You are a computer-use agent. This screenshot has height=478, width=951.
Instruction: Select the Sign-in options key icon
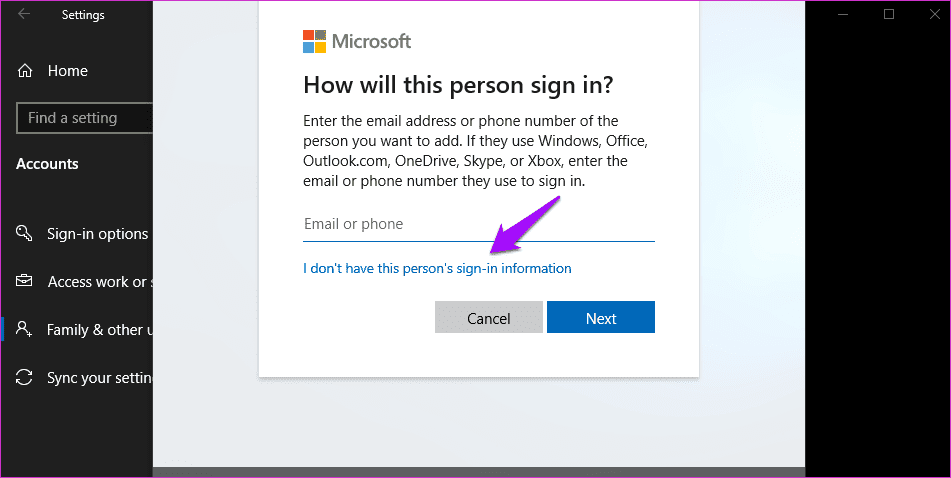25,234
